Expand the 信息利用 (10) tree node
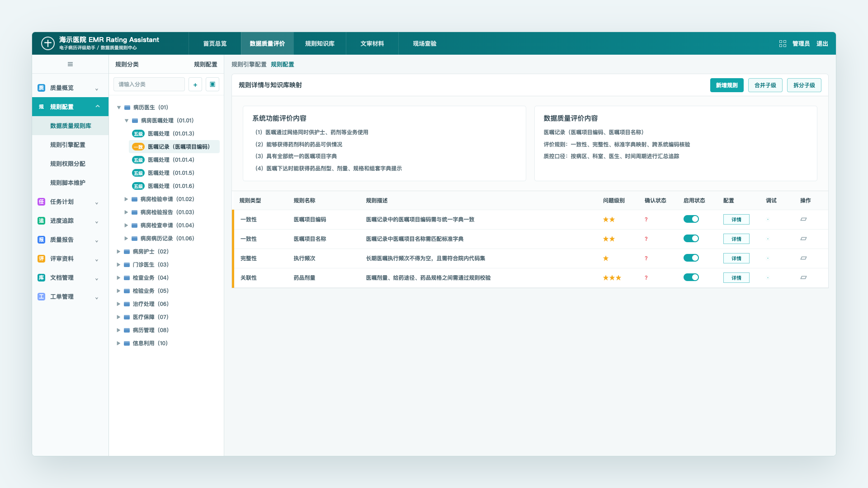 [x=118, y=343]
